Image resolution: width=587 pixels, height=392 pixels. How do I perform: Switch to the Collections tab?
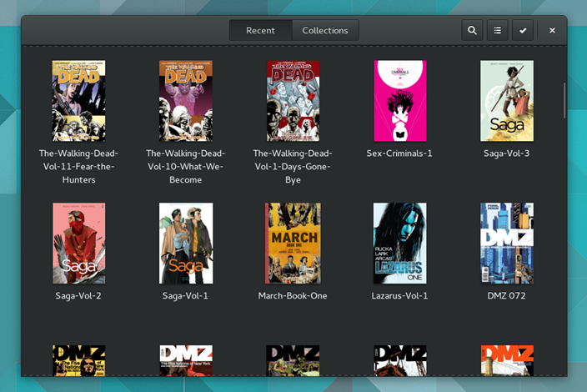coord(325,30)
